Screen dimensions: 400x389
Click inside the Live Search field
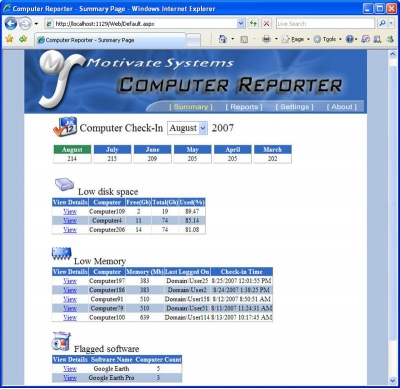click(x=325, y=24)
